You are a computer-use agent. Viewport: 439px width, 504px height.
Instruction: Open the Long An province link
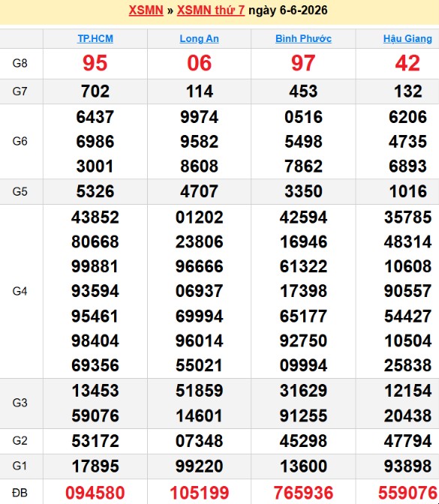tap(199, 38)
